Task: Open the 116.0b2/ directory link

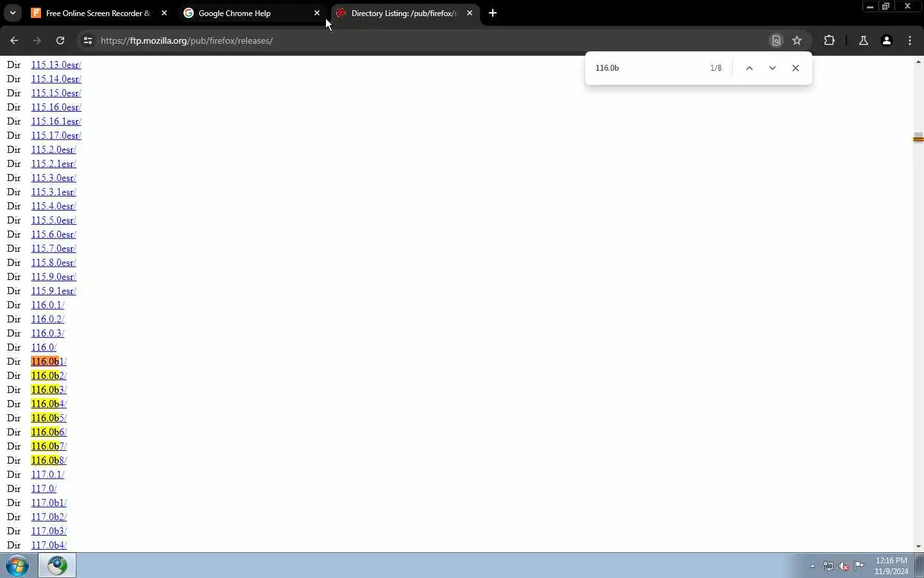Action: (x=49, y=376)
